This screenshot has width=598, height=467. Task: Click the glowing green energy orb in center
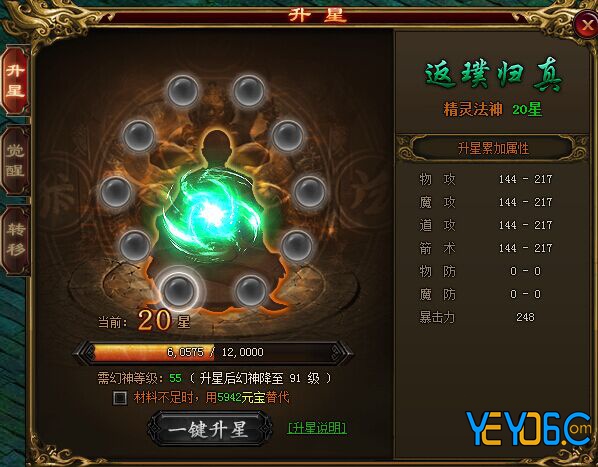(x=211, y=214)
